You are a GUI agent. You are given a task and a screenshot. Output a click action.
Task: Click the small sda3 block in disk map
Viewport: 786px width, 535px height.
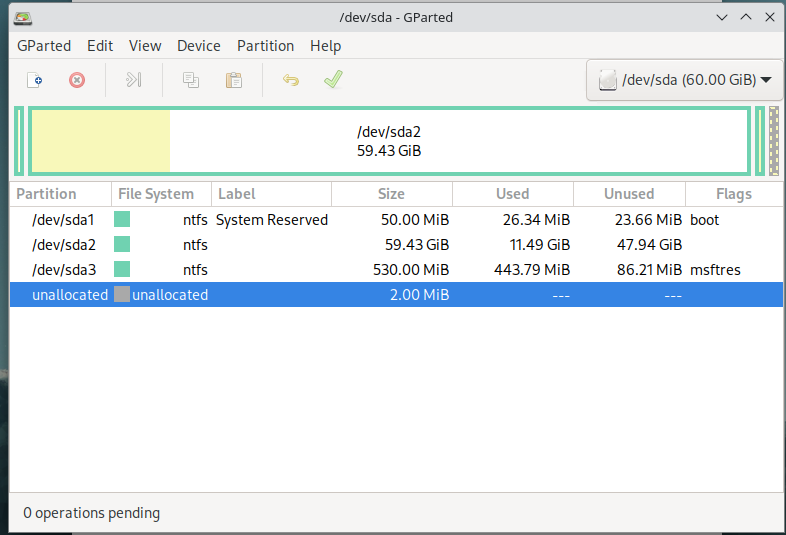pyautogui.click(x=760, y=141)
